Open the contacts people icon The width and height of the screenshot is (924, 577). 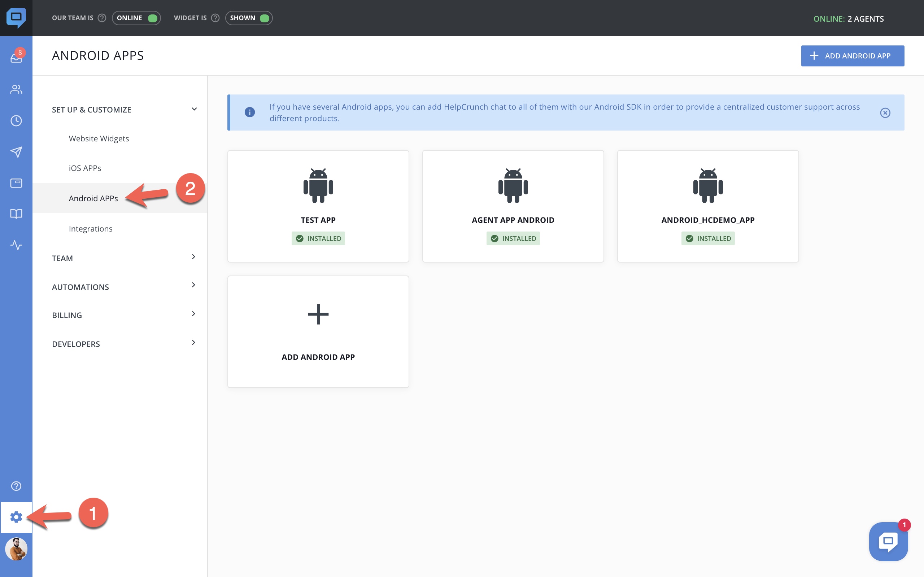[16, 89]
